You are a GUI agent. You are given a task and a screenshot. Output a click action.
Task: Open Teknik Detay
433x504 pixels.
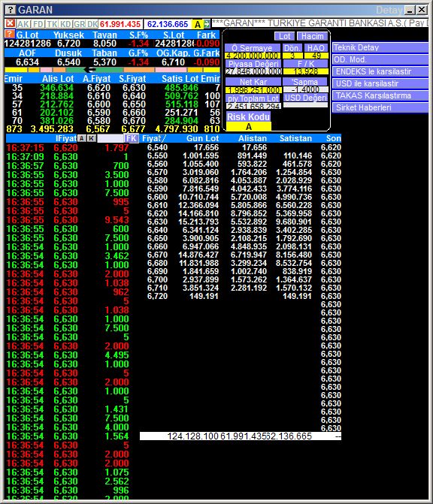[x=380, y=47]
